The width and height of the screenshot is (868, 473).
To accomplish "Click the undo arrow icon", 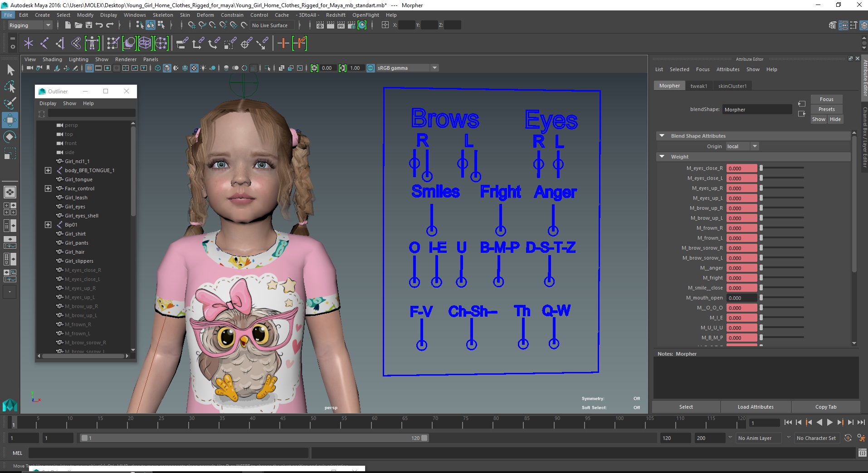I will click(99, 25).
